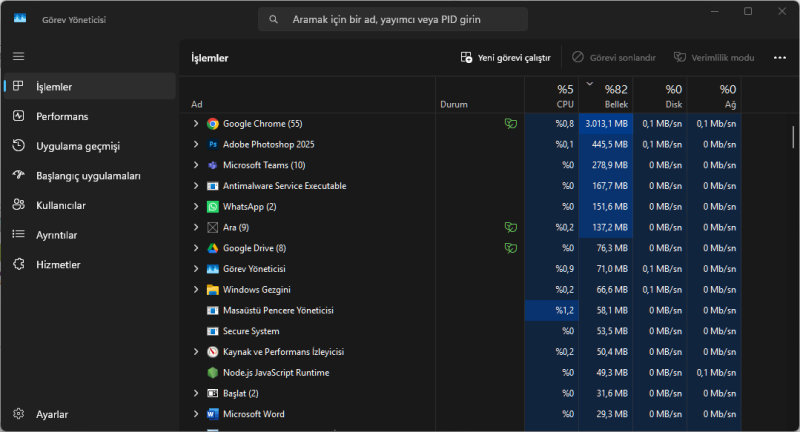
Task: Expand the Microsoft Word process row
Action: (196, 414)
